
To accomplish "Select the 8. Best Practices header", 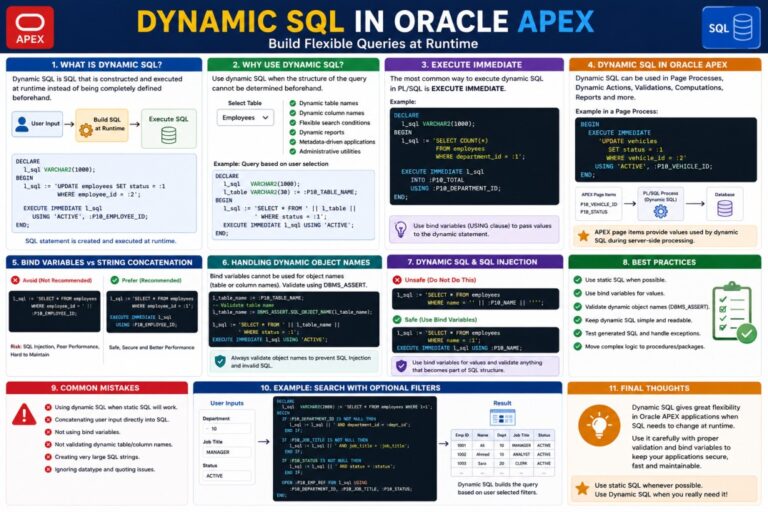I will 665,262.
